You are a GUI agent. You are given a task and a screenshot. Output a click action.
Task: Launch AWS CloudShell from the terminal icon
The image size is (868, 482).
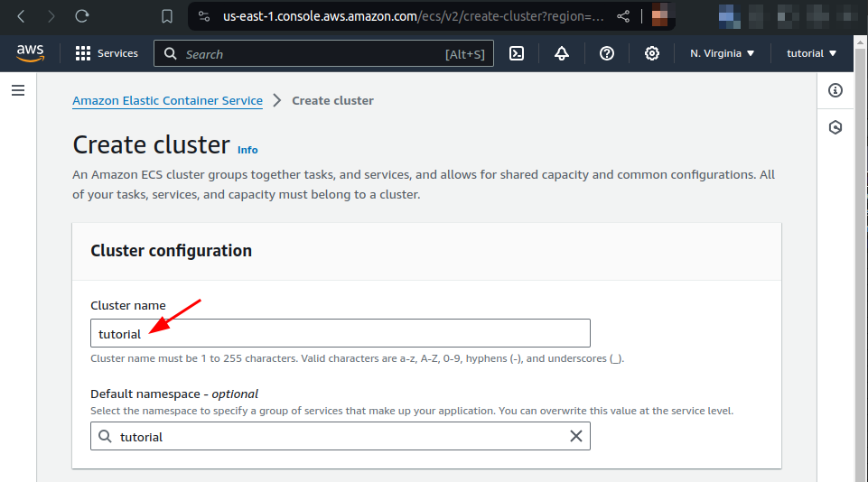(517, 53)
